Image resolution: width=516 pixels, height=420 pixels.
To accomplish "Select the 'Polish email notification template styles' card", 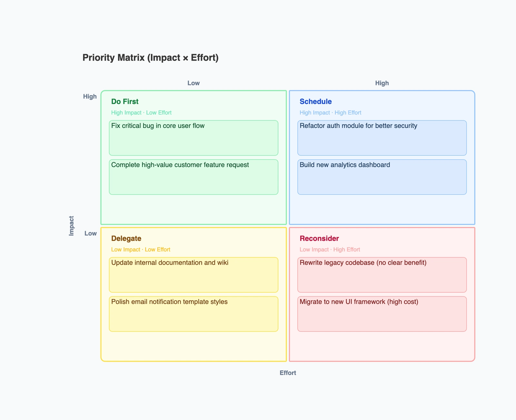I will click(x=193, y=314).
